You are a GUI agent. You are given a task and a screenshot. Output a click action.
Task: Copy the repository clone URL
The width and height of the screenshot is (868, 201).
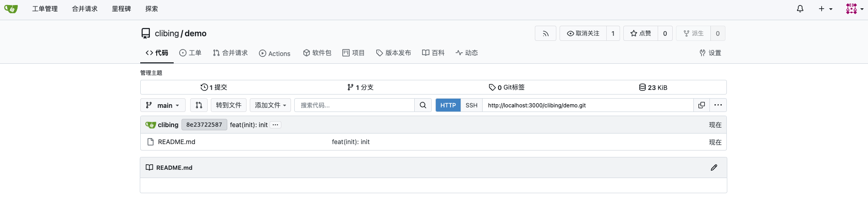(x=701, y=105)
